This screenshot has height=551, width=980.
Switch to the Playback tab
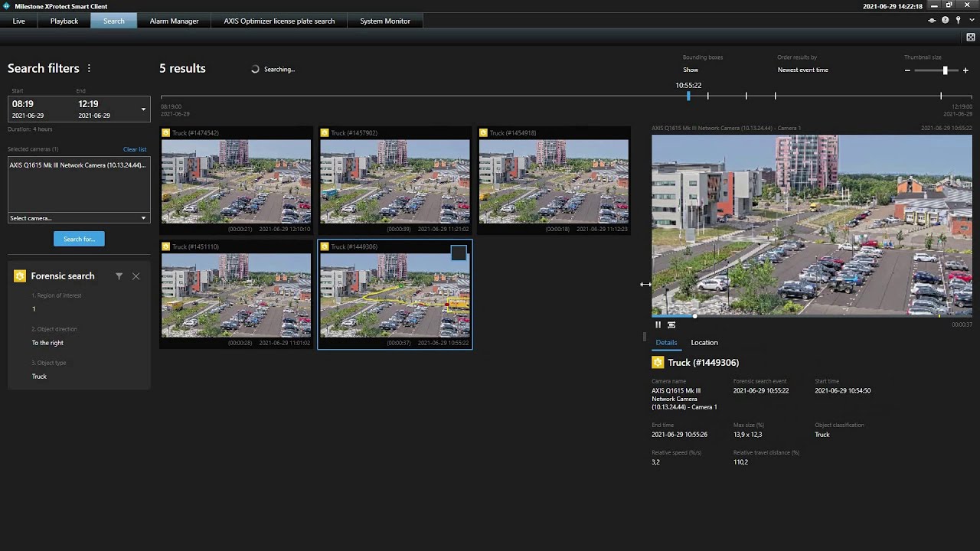pyautogui.click(x=64, y=21)
